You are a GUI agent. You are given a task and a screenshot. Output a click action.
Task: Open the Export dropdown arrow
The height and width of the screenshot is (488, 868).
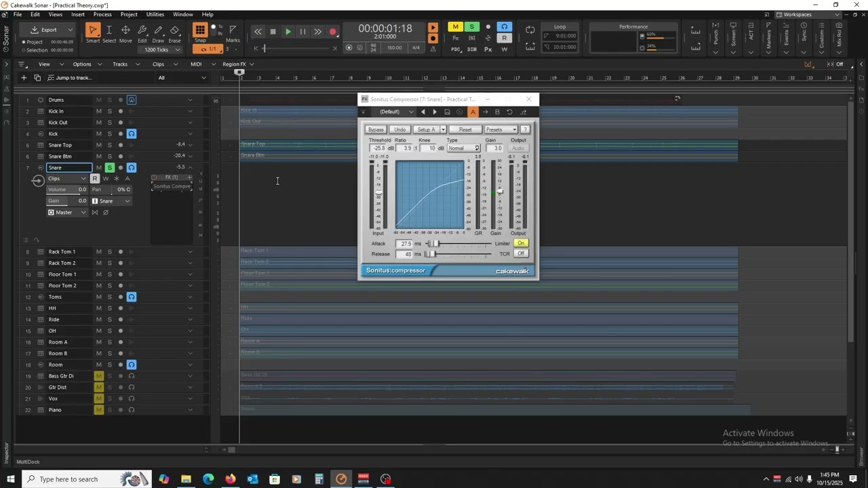(x=70, y=30)
